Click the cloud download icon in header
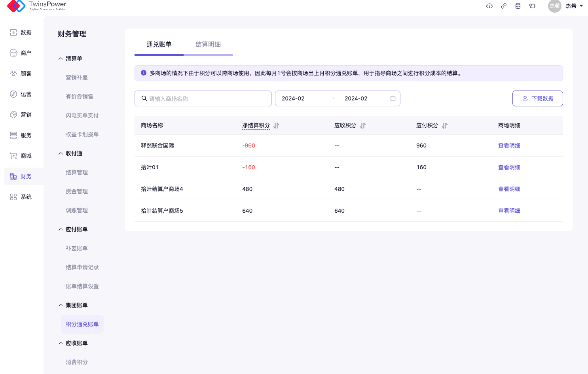The width and height of the screenshot is (588, 374). point(489,6)
